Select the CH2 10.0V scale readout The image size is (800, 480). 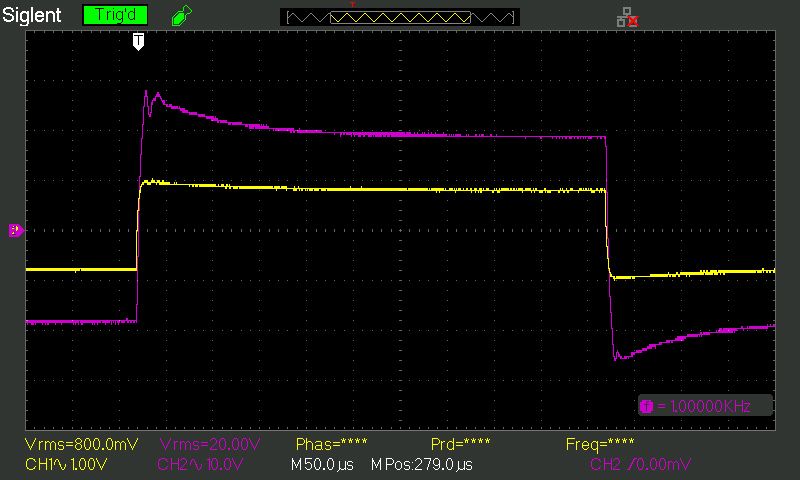click(x=200, y=465)
